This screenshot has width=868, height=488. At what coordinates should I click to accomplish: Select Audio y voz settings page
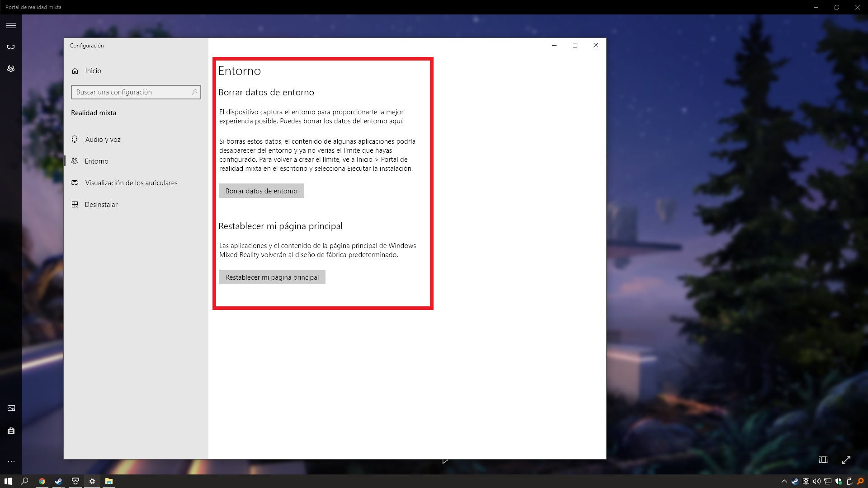pyautogui.click(x=103, y=140)
